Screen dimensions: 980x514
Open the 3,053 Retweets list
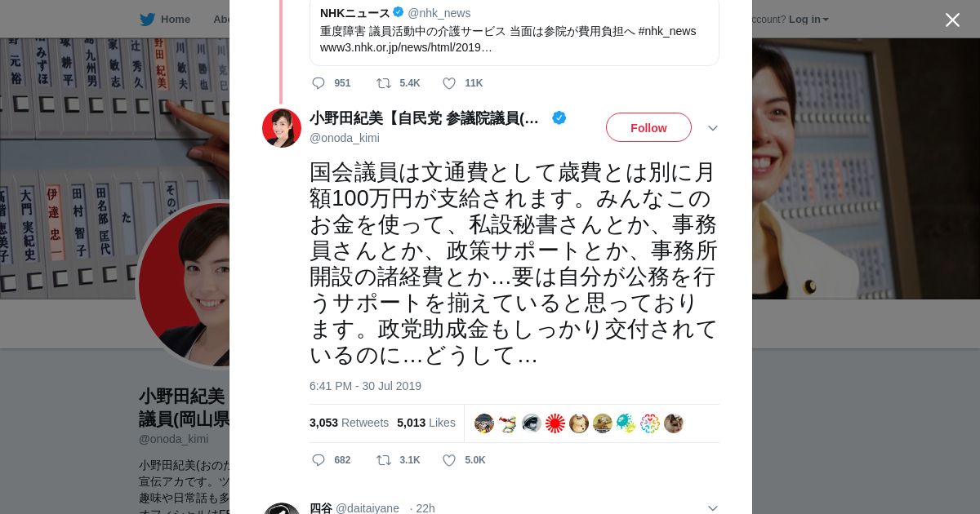pos(349,423)
